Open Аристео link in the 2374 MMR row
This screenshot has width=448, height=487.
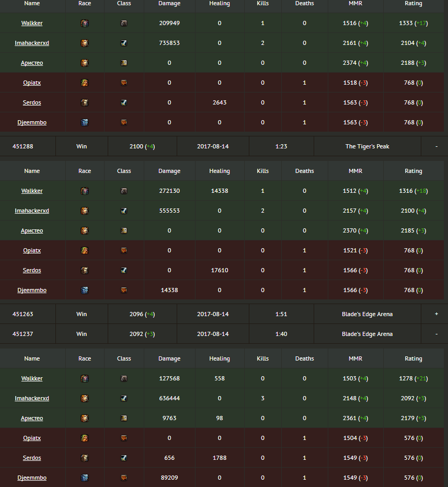pyautogui.click(x=32, y=63)
